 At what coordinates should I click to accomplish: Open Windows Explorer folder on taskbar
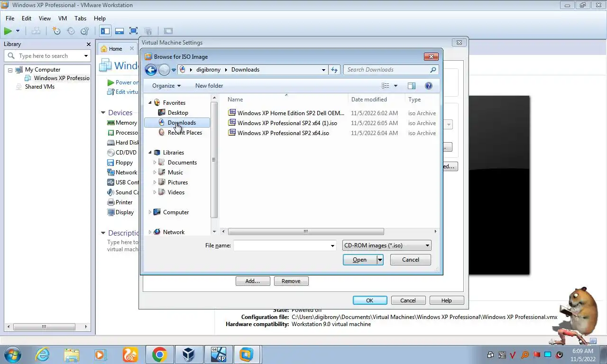(72, 355)
